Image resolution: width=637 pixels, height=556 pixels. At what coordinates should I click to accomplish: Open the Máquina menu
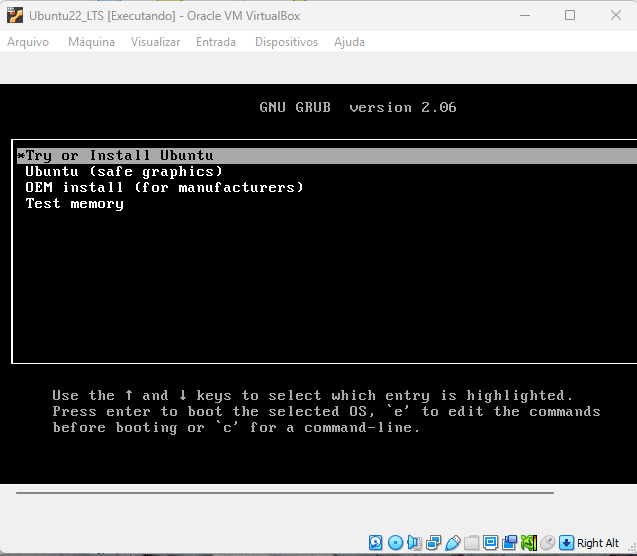coord(91,42)
